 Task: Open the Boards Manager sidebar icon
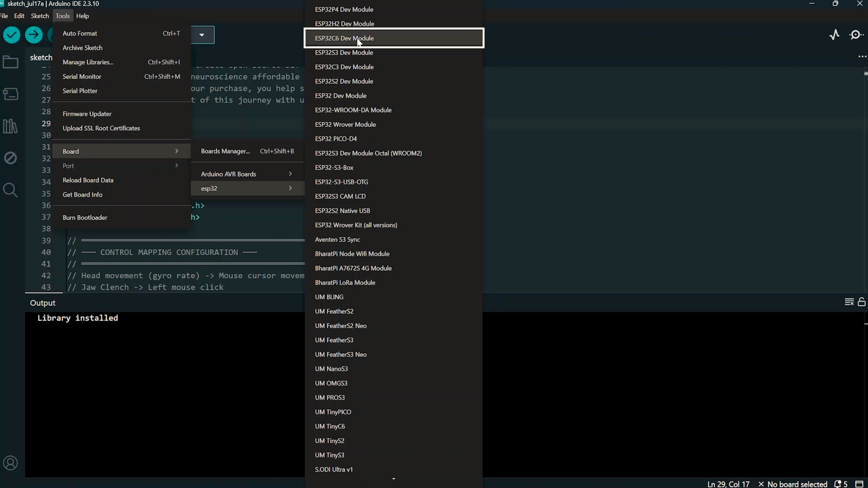pyautogui.click(x=10, y=94)
